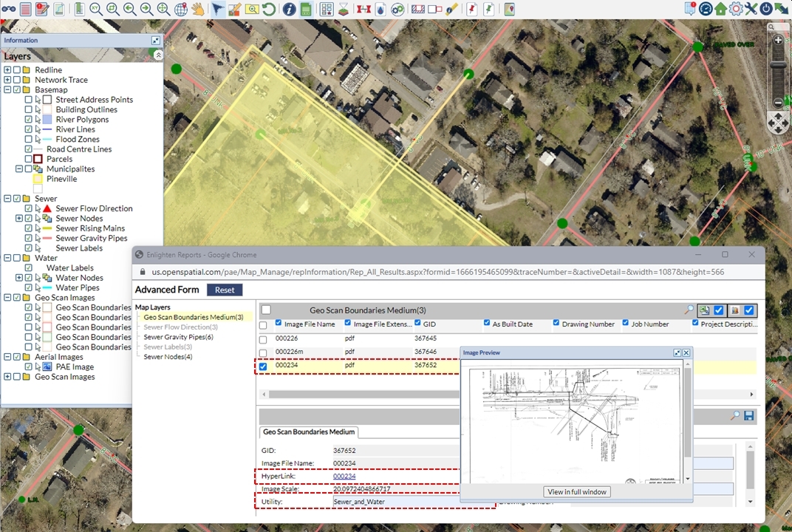Open the binoculars search tool
Image resolution: width=792 pixels, height=532 pixels.
click(x=8, y=9)
